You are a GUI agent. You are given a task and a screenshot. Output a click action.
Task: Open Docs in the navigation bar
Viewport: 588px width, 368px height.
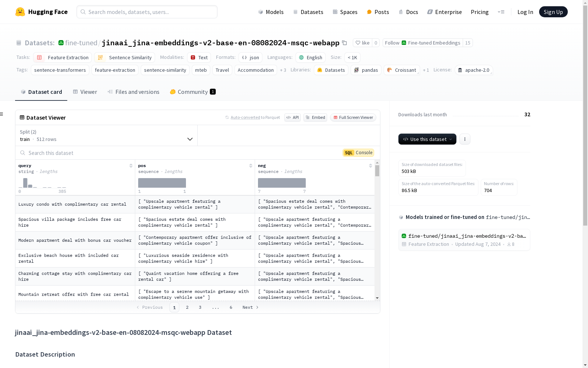[408, 12]
